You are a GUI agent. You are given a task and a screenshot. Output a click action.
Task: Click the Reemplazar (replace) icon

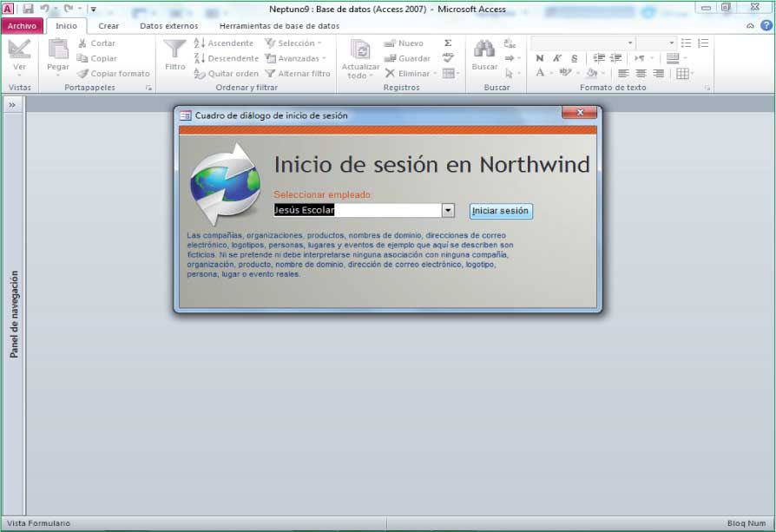coord(510,43)
